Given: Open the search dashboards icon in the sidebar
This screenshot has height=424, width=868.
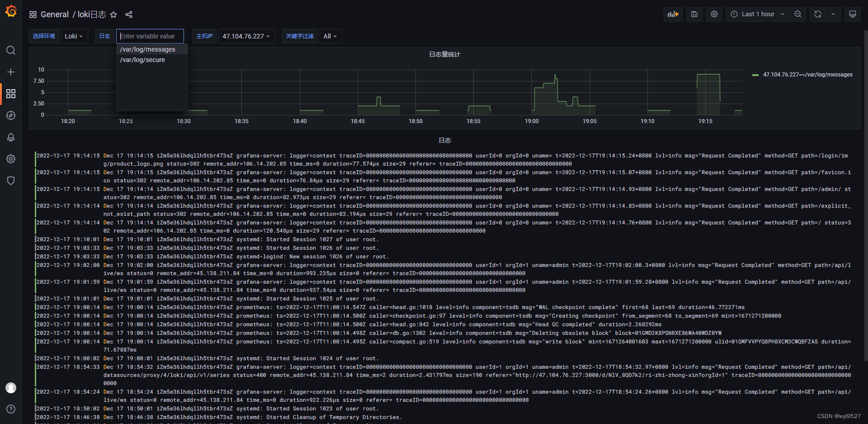Looking at the screenshot, I should pyautogui.click(x=11, y=50).
